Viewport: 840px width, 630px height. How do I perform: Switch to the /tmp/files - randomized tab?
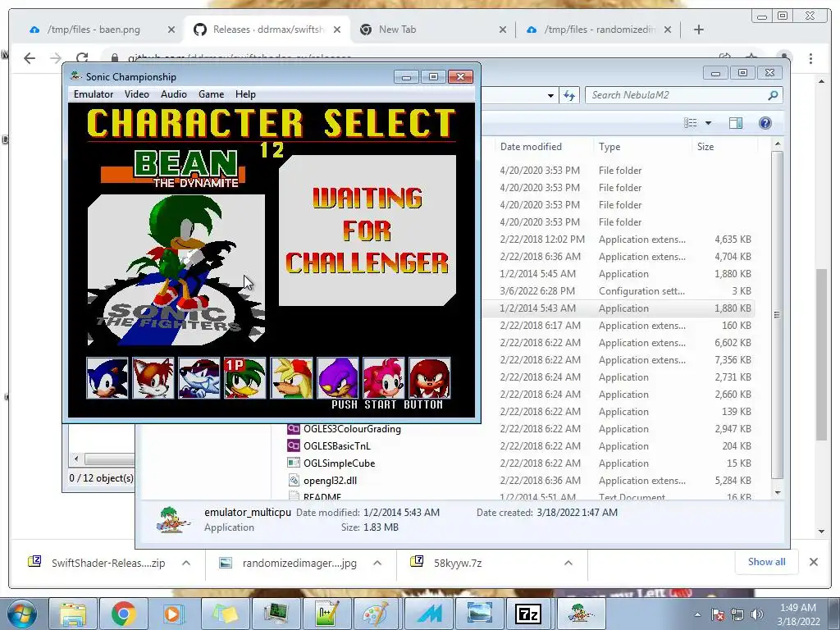(599, 30)
